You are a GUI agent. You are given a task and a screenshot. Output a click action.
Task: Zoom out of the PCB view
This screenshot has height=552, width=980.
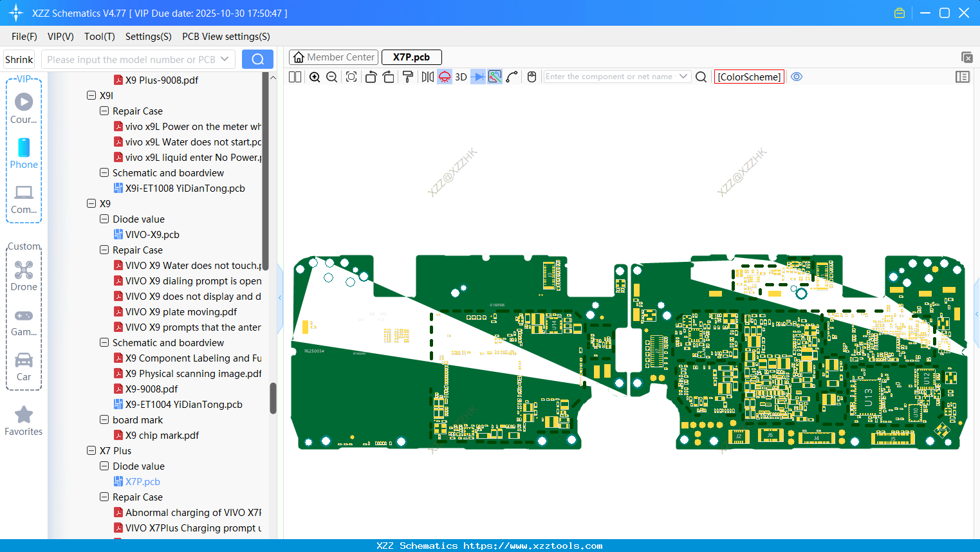(x=332, y=77)
